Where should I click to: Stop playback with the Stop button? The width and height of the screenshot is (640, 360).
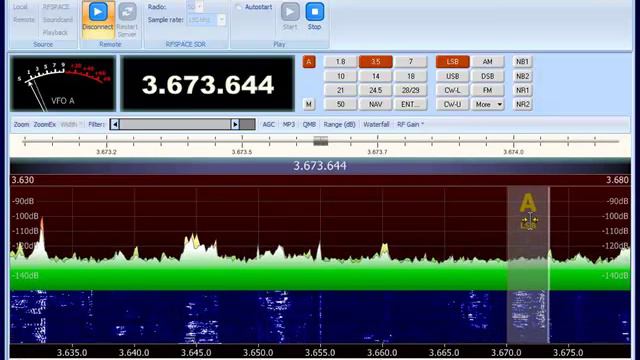pos(314,17)
